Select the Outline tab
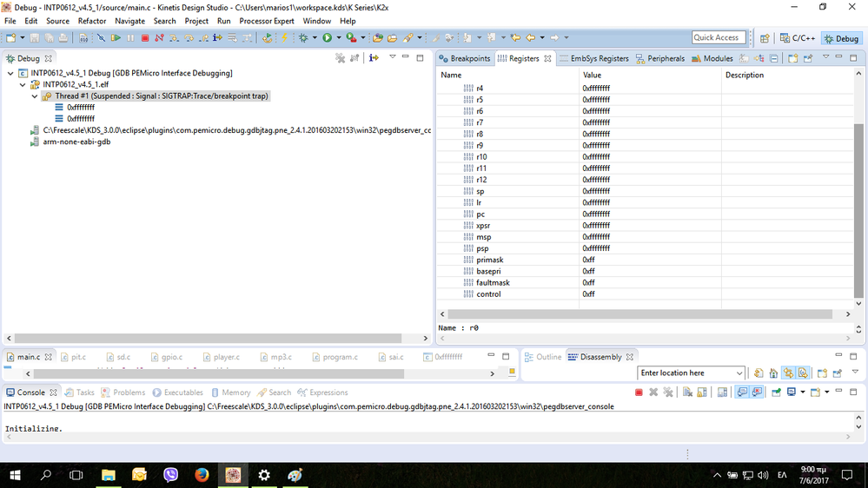The width and height of the screenshot is (868, 488). tap(543, 357)
